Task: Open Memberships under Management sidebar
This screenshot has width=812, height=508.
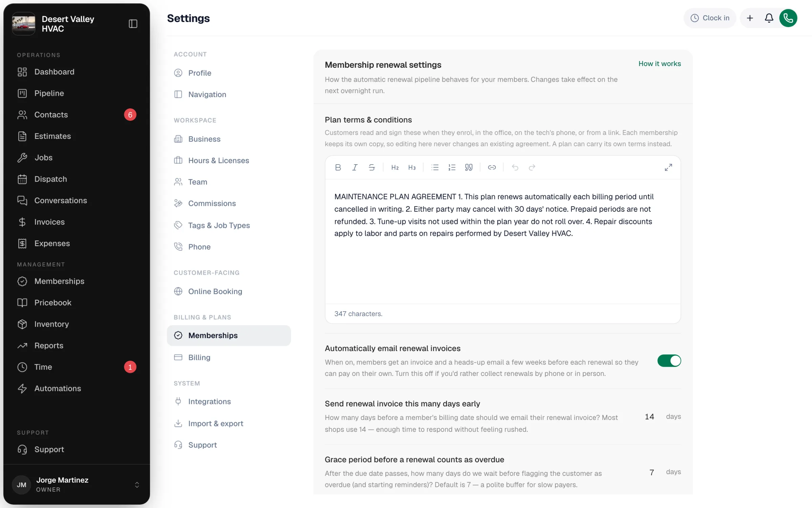Action: (x=76, y=281)
